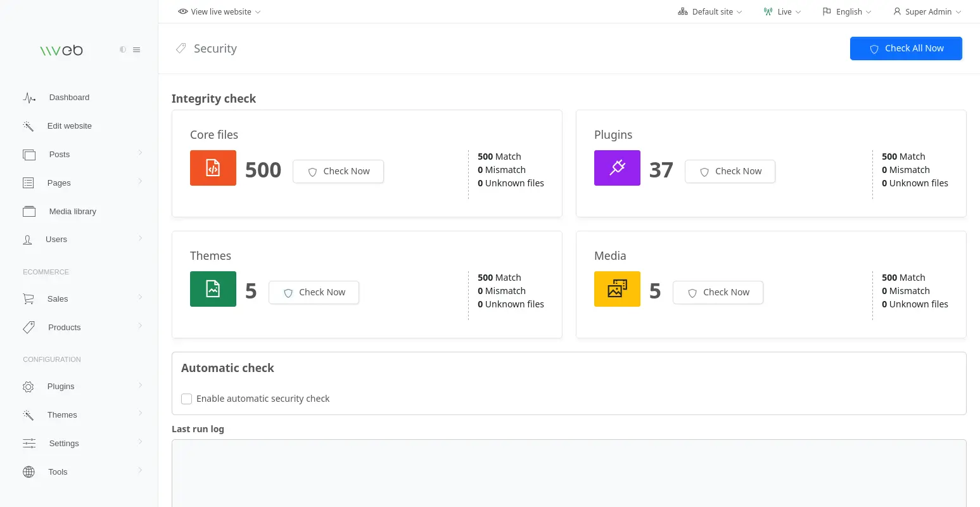Click Check Now for Core files
The width and height of the screenshot is (980, 507).
[x=338, y=171]
